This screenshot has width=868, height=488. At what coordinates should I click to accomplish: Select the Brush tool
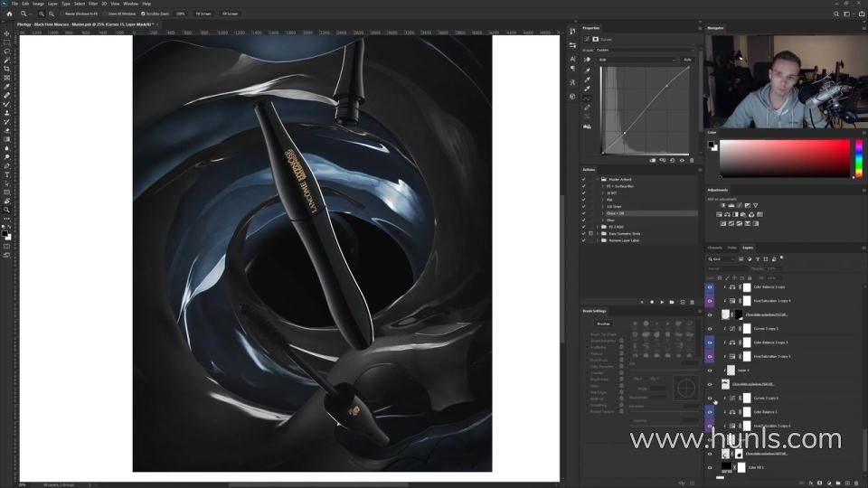tap(6, 104)
